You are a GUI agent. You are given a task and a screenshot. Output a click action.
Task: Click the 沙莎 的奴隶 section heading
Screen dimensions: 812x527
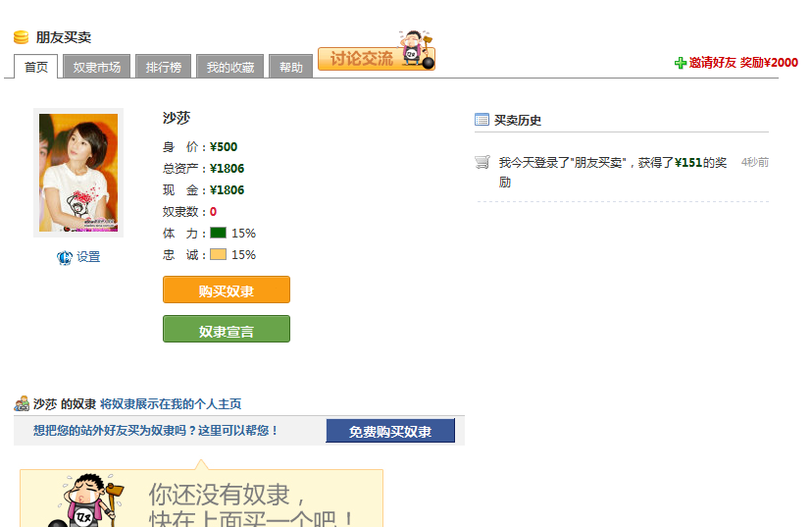tap(65, 404)
